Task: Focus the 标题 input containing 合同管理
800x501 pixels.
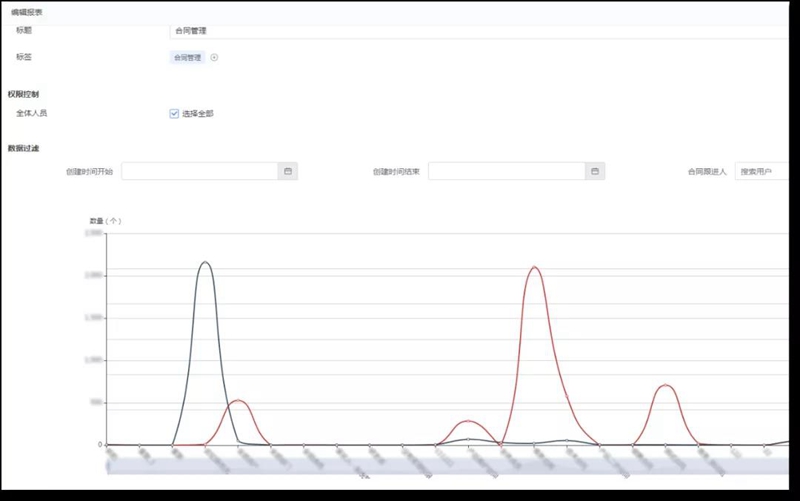Action: click(x=480, y=31)
